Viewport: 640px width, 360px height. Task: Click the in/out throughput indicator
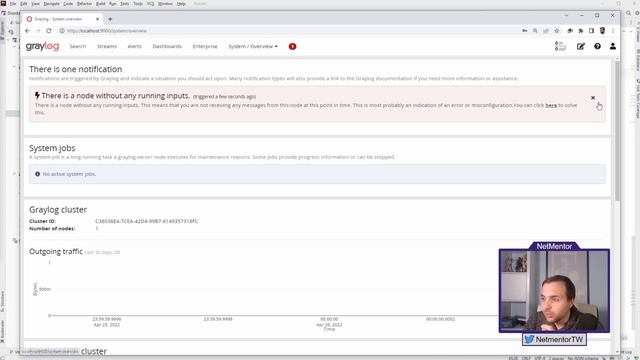[560, 46]
